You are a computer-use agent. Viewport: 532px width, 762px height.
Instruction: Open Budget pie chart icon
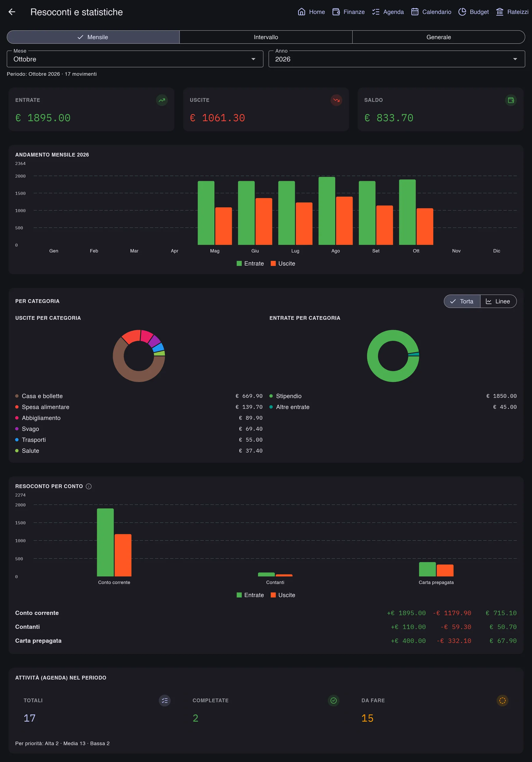[x=462, y=12]
